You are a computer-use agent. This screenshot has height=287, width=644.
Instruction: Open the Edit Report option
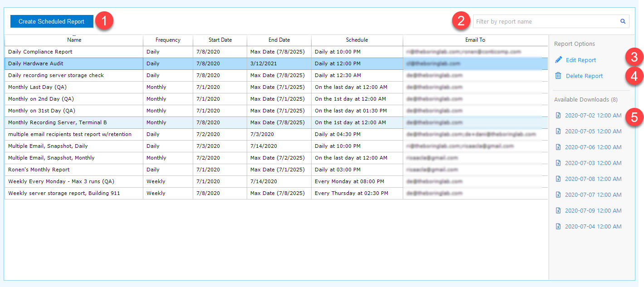580,59
